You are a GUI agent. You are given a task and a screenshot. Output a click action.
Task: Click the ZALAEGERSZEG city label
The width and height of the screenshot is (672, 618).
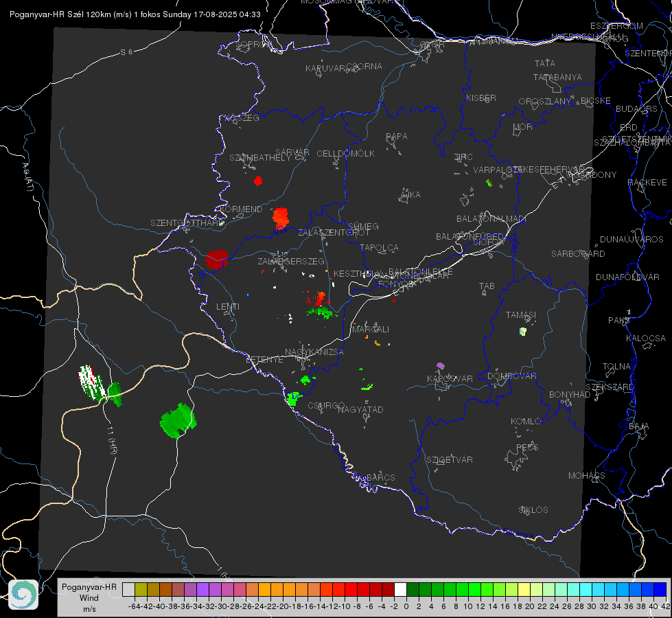click(x=291, y=261)
